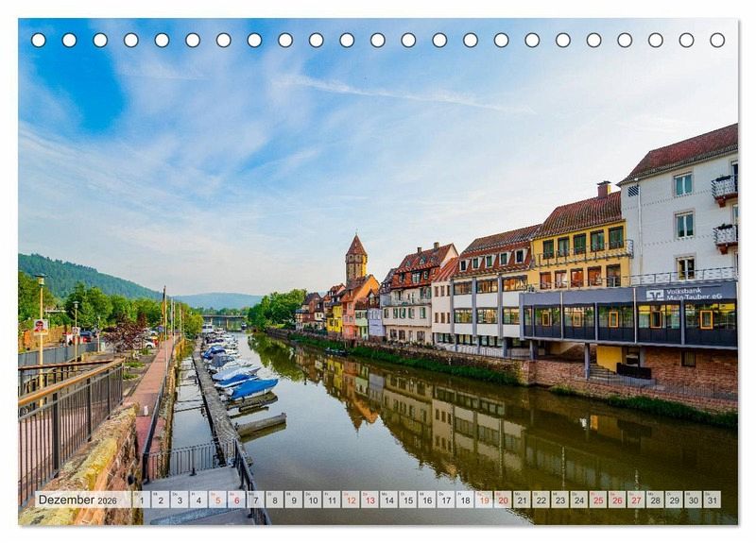
Task: Select day 17 in the calendar strip
Action: click(446, 500)
